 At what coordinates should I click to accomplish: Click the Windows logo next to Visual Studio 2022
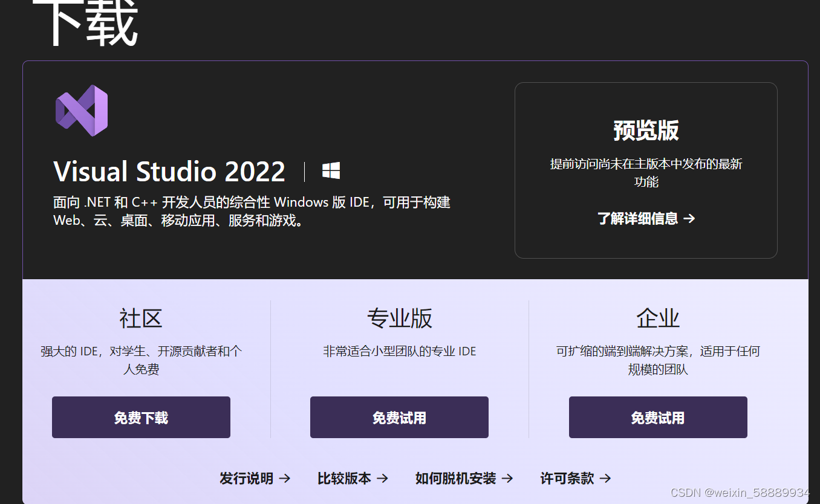pos(331,171)
